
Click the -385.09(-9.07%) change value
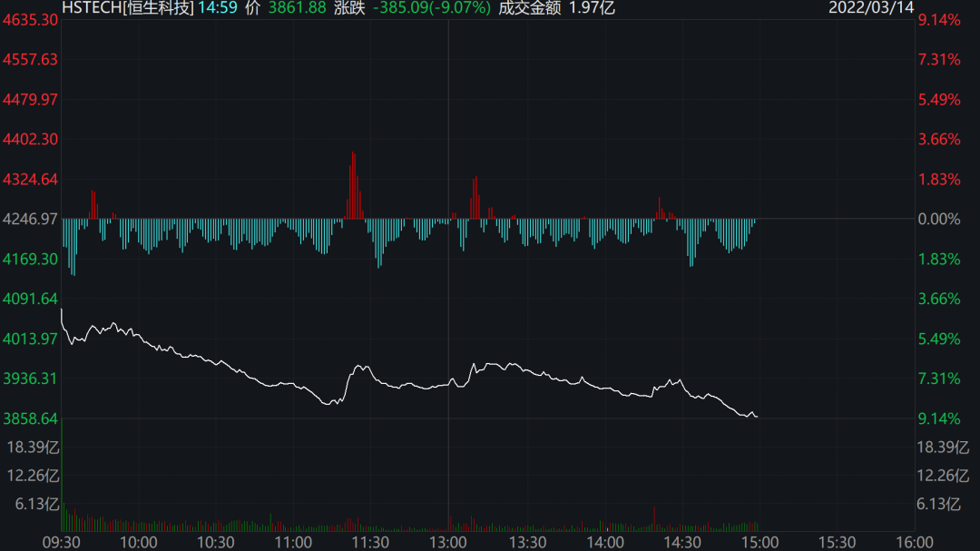click(432, 7)
